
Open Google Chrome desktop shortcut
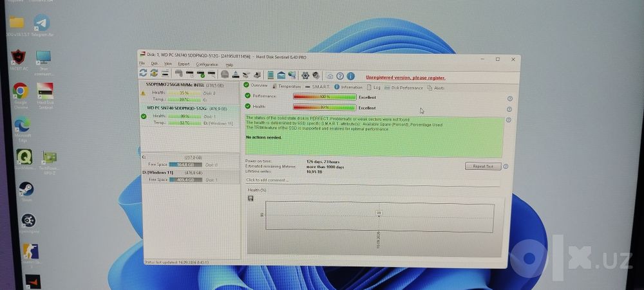pos(21,95)
